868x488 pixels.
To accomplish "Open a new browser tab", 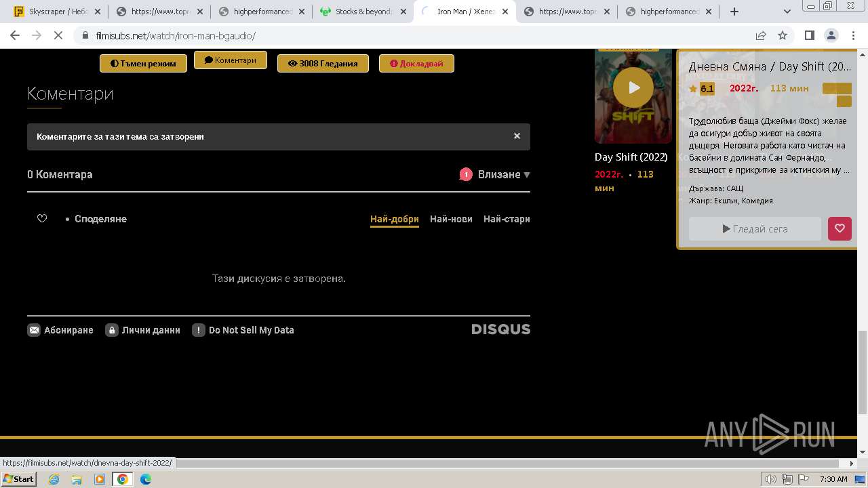I will pos(734,12).
